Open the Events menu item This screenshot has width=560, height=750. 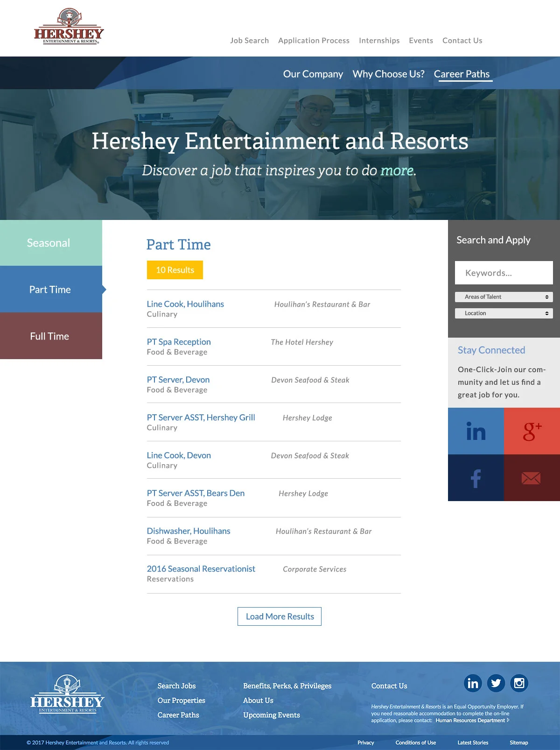click(x=421, y=41)
